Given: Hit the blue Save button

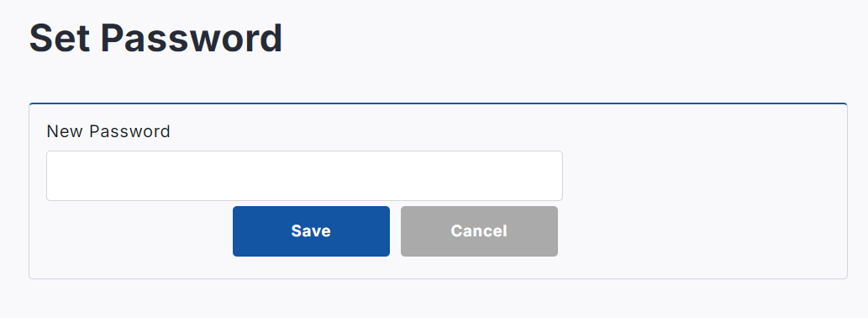Looking at the screenshot, I should tap(311, 231).
